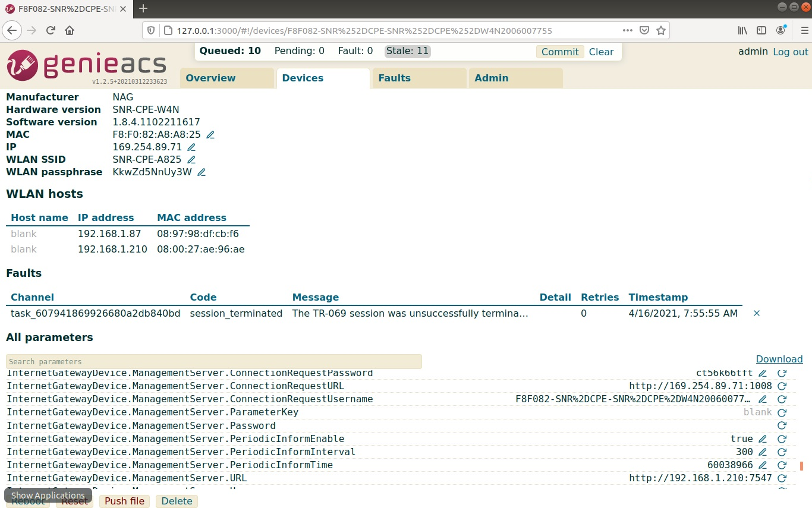The height and width of the screenshot is (508, 812).
Task: Select the Devices tab
Action: tap(323, 78)
